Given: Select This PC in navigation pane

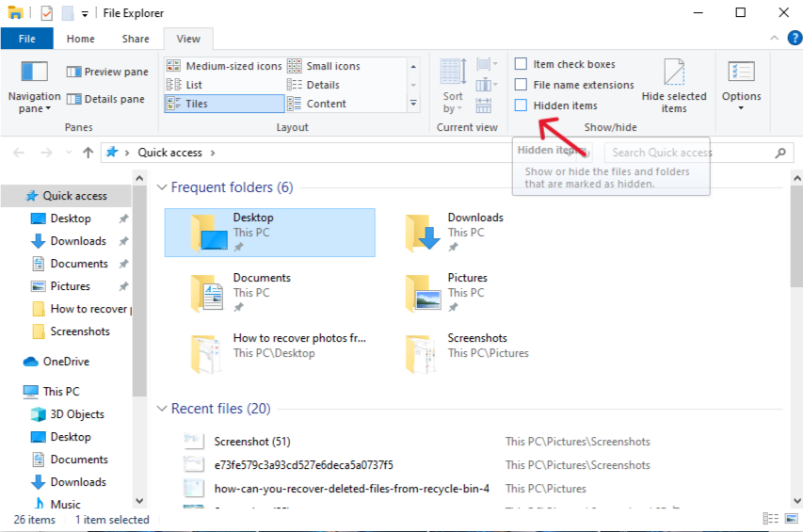Looking at the screenshot, I should 61,392.
